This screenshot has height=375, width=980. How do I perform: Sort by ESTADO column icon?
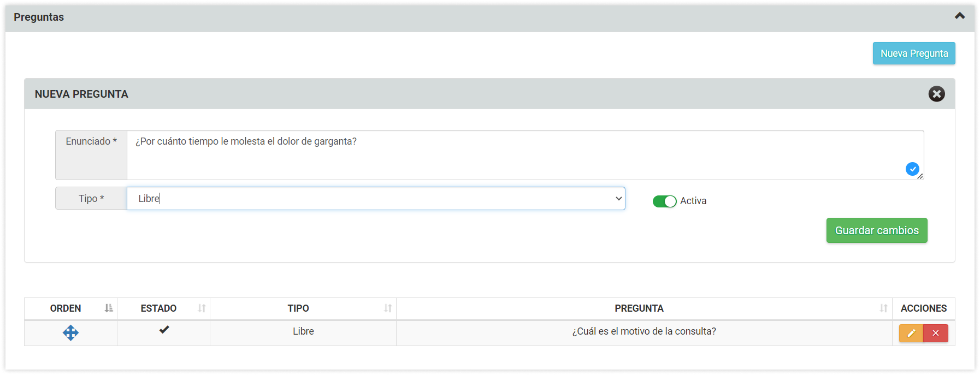[202, 308]
